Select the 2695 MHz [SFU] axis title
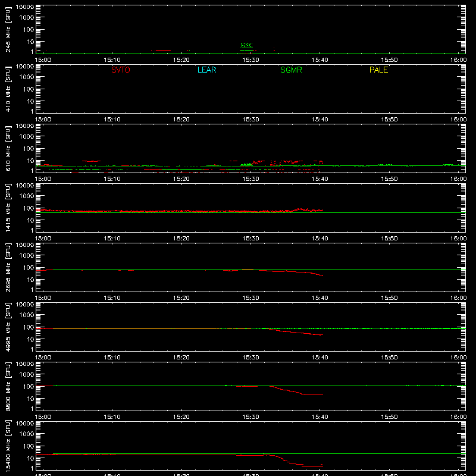The image size is (476, 476). point(8,267)
